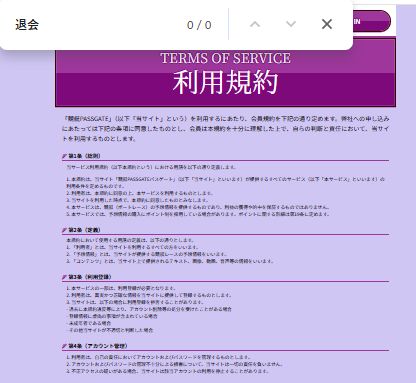Viewport: 416px width, 383px height.
Task: Select the 第4条（アカウント管理） section heading
Action: 98,346
